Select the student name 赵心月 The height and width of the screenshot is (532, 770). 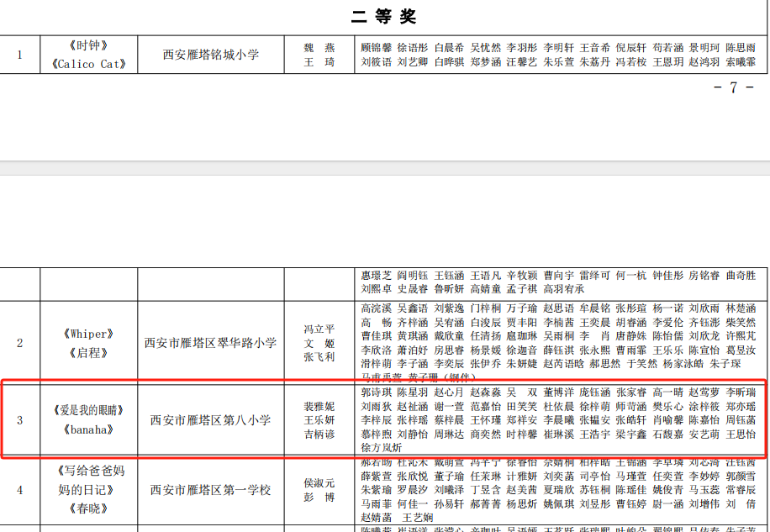pos(449,392)
